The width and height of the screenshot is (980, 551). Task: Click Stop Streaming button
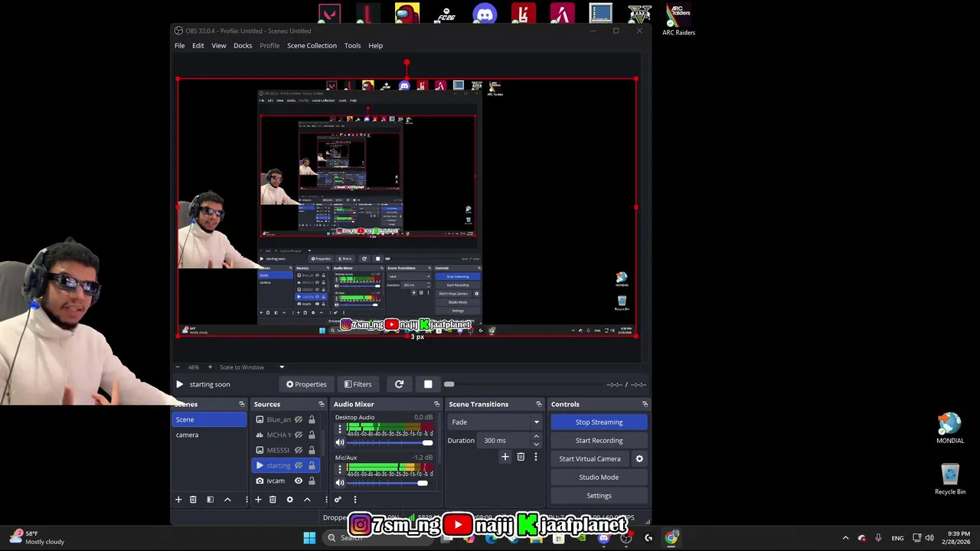pos(599,422)
